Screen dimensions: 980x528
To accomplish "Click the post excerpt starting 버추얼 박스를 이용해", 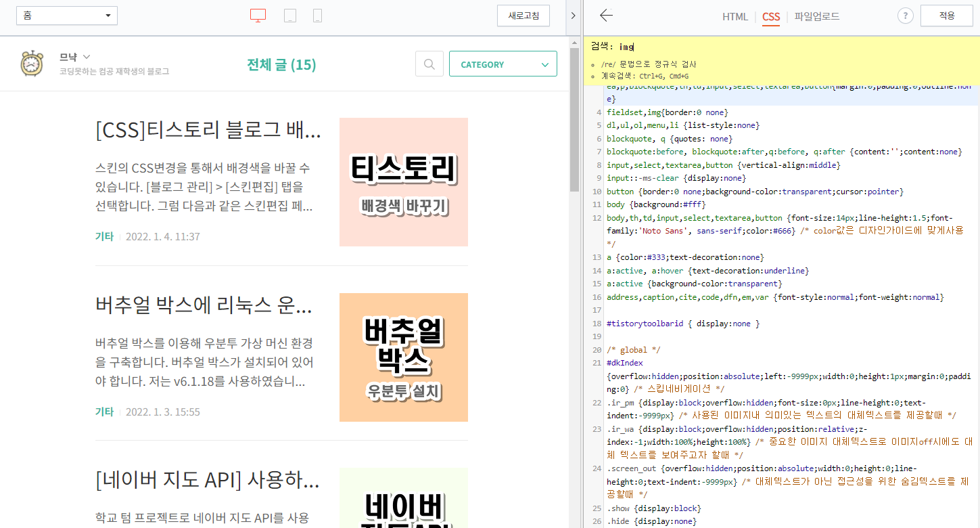I will pyautogui.click(x=204, y=362).
